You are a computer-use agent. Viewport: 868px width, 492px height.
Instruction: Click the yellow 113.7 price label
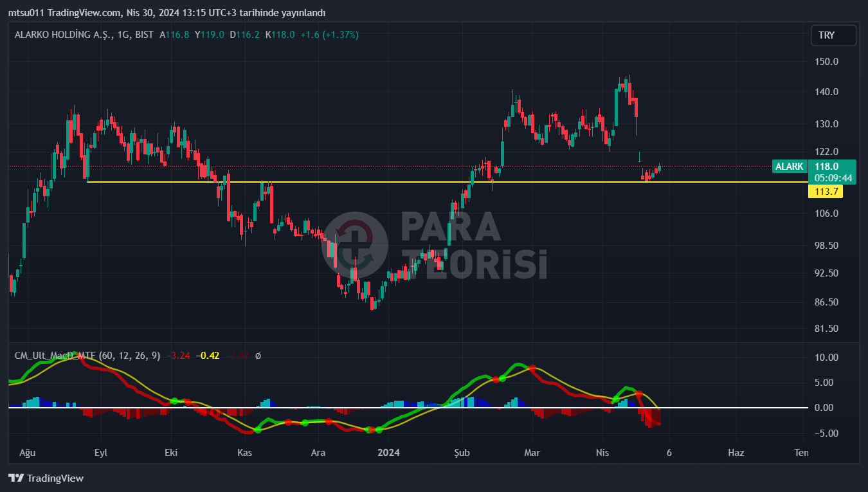tap(826, 191)
